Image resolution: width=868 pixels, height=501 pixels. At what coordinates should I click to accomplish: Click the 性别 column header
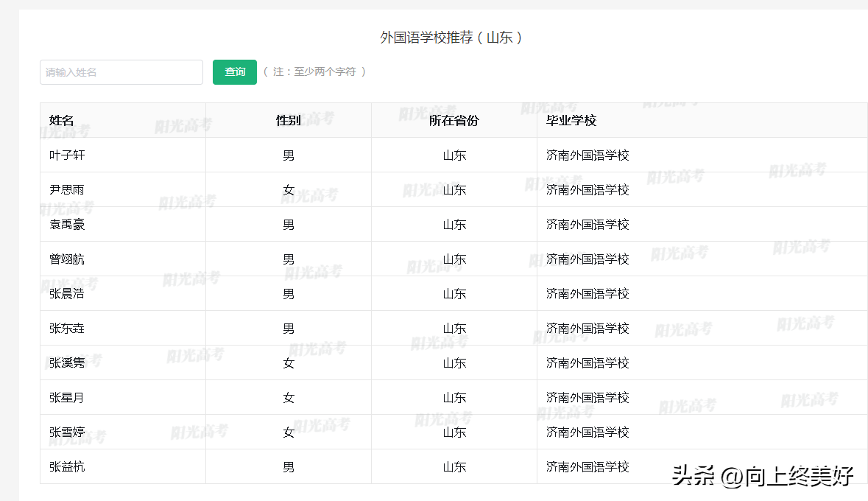[288, 120]
